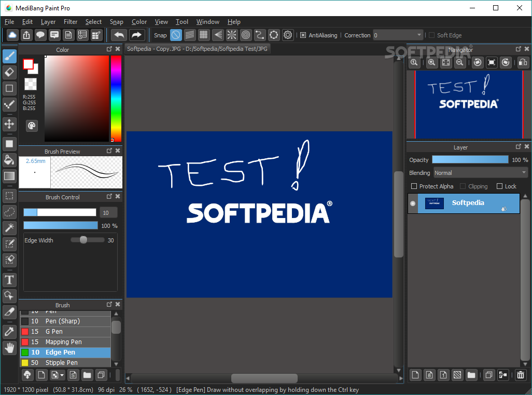Click the Undo arrow button
Viewport: 532px width, 395px height.
(x=119, y=35)
